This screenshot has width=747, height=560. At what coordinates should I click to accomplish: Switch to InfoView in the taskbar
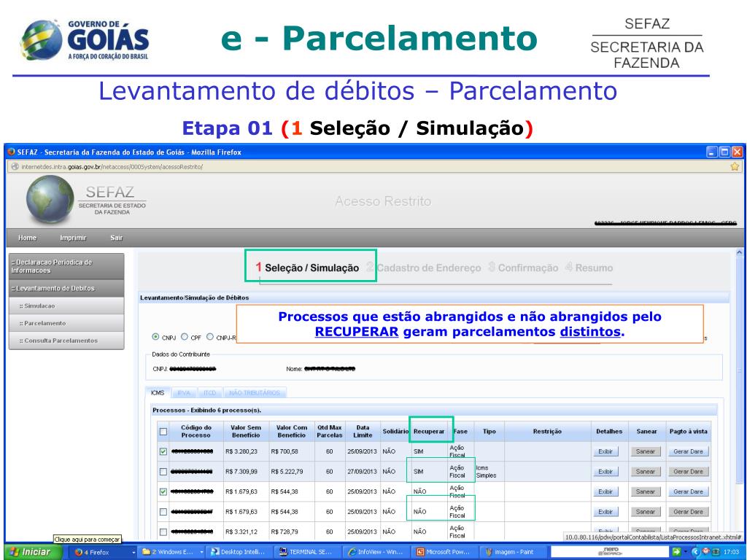[376, 552]
